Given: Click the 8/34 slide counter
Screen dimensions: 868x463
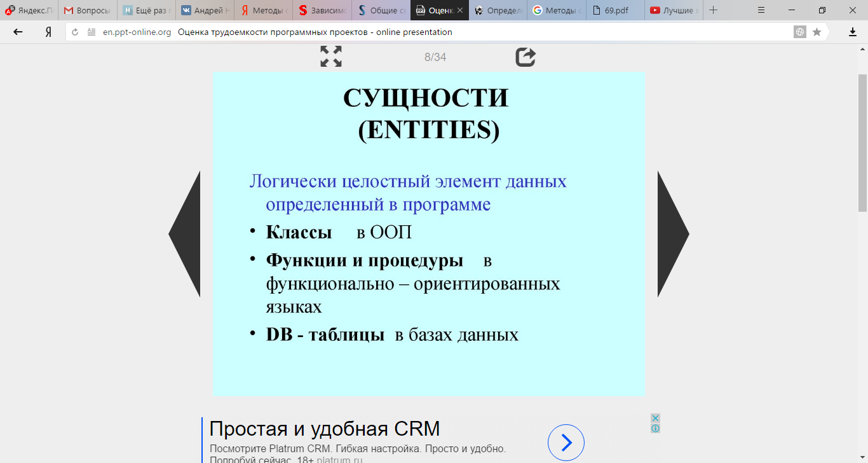Looking at the screenshot, I should point(435,57).
